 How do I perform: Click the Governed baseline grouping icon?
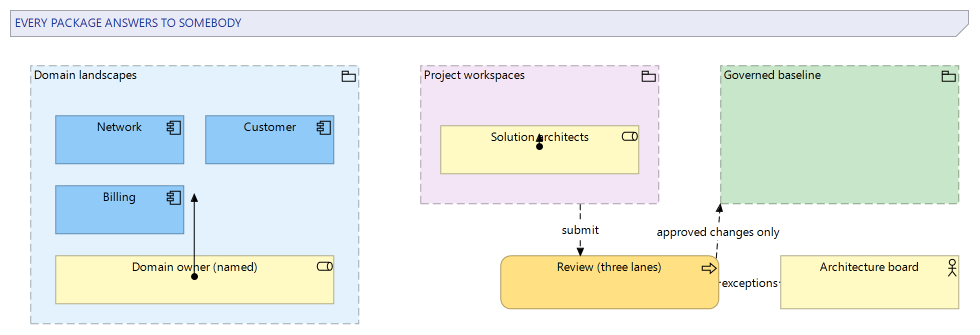point(948,76)
